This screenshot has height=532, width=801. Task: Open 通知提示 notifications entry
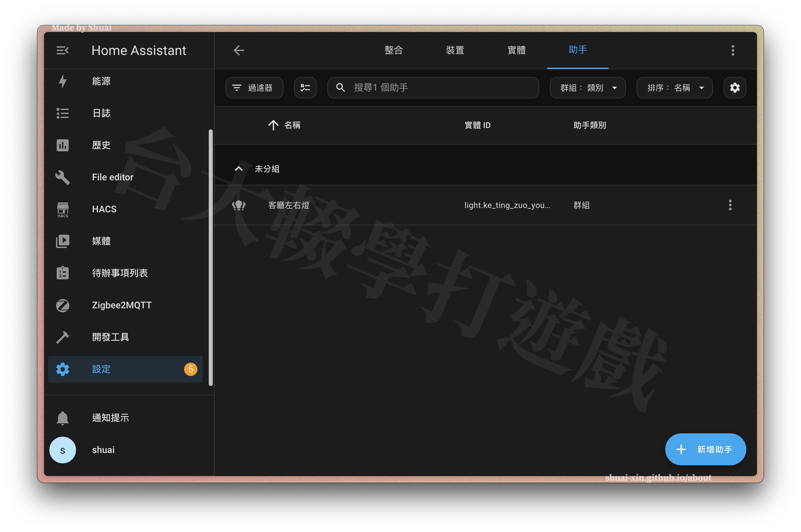[x=125, y=418]
